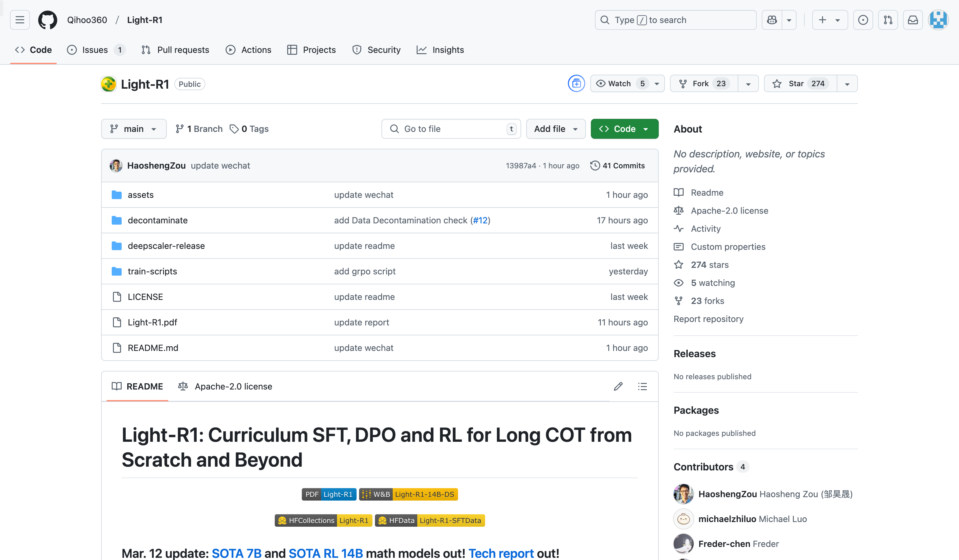The width and height of the screenshot is (959, 560).
Task: Switch to the Security tab
Action: pos(377,50)
